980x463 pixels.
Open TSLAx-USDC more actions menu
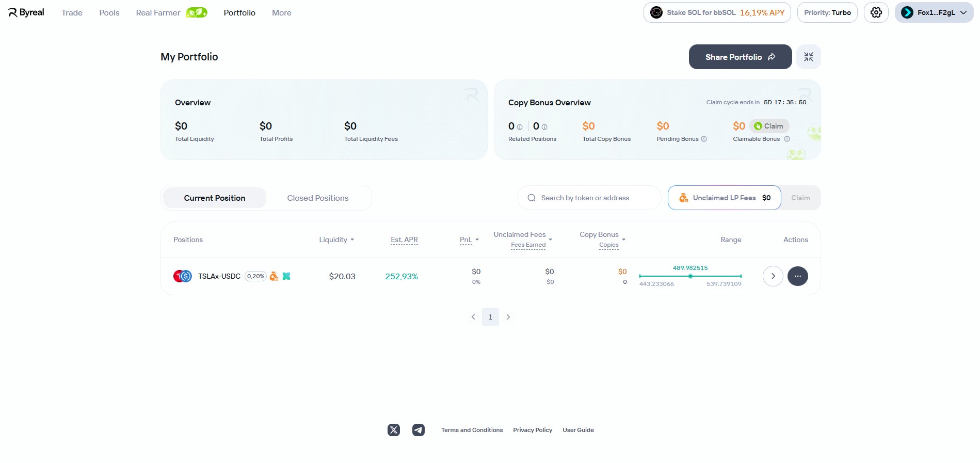click(x=798, y=276)
